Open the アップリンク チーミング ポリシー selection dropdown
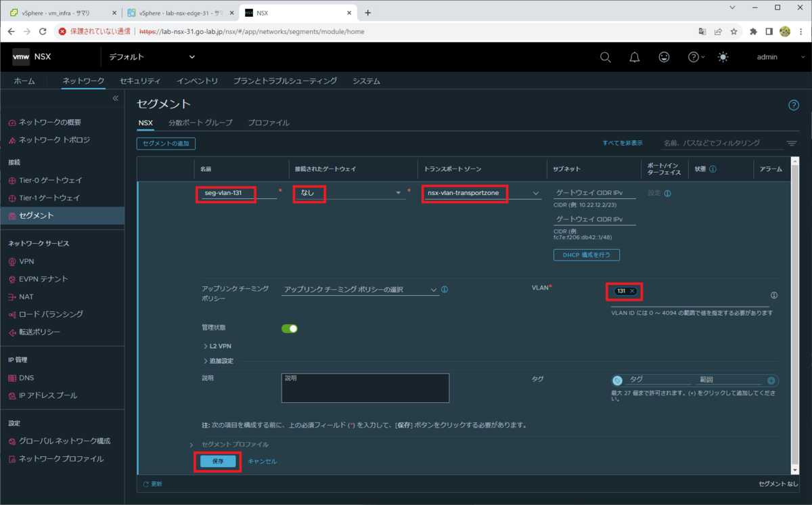 [360, 290]
